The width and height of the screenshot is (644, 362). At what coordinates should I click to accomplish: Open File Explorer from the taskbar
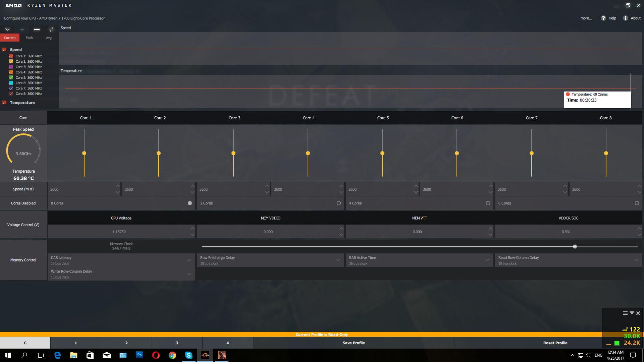pyautogui.click(x=74, y=355)
